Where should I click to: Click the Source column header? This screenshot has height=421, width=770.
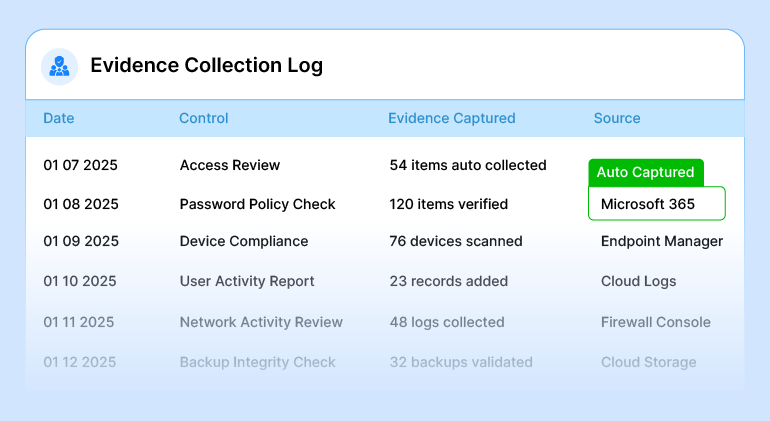pos(617,118)
